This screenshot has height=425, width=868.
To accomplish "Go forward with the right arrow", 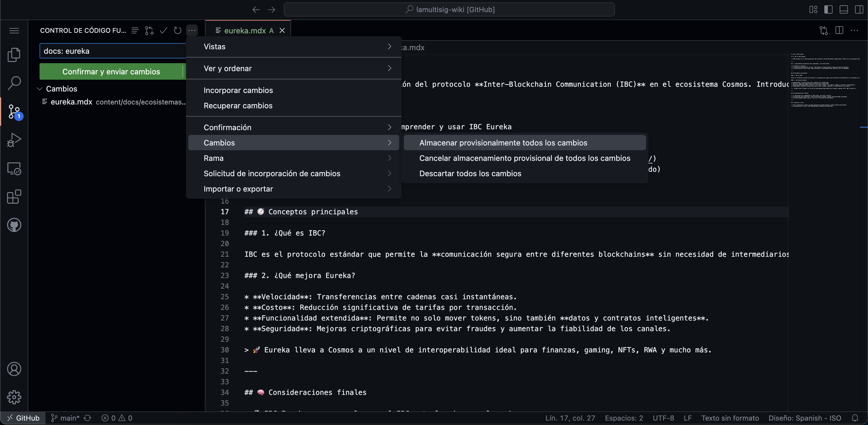I will [x=271, y=9].
